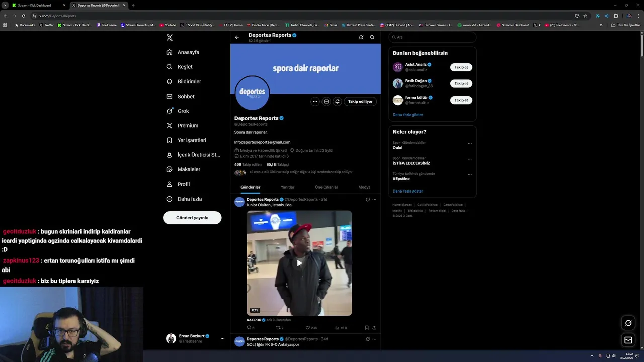Click the Ara search field
The image size is (644, 362).
[x=433, y=37]
